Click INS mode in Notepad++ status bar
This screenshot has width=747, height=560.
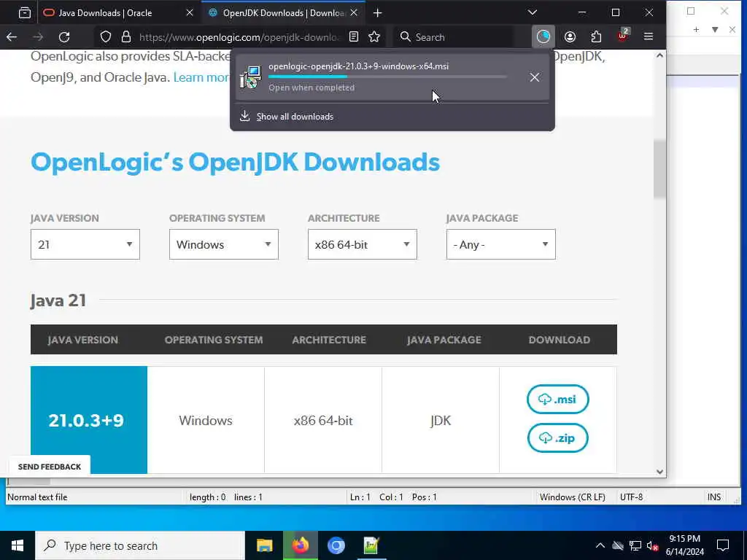point(714,497)
